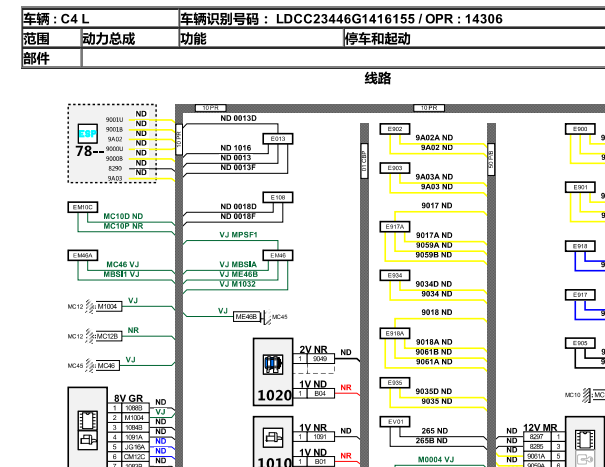Click the chip icon beside 8V GR connector
605x467 pixels.
click(88, 420)
